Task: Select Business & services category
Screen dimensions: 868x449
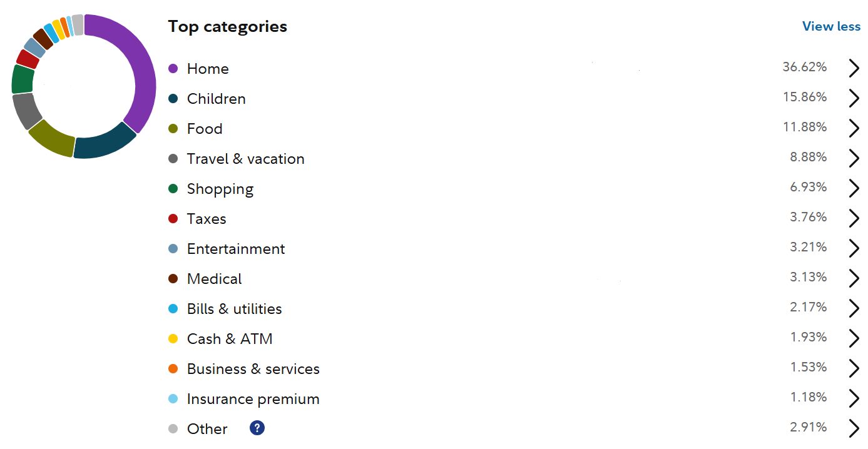Action: pos(253,369)
